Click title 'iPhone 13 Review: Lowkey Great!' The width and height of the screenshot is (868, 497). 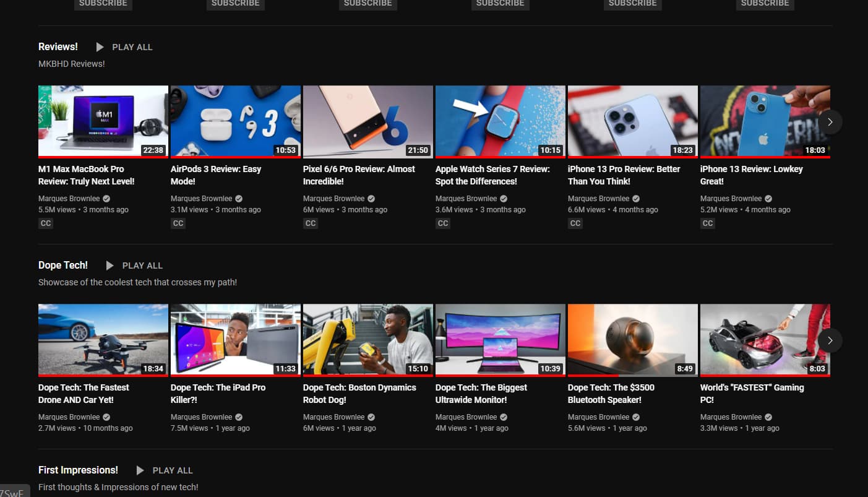tap(752, 175)
